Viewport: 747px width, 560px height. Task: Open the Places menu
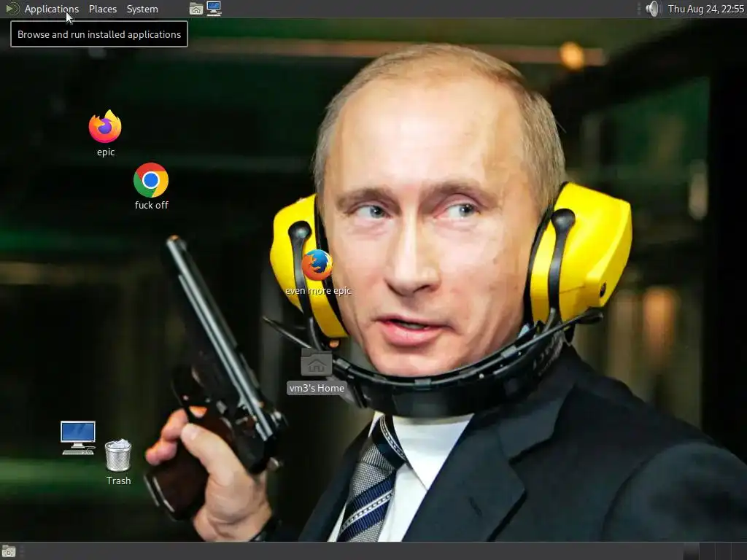pos(102,9)
